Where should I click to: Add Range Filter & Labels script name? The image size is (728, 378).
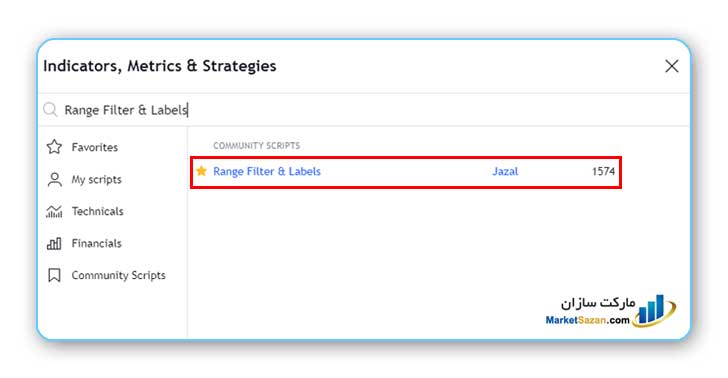[x=267, y=171]
